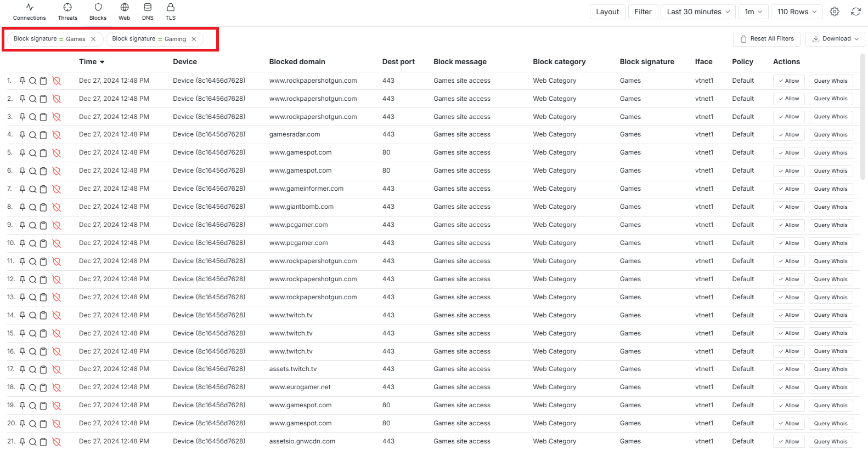Open the DNS tab
This screenshot has width=868, height=450.
(x=148, y=12)
